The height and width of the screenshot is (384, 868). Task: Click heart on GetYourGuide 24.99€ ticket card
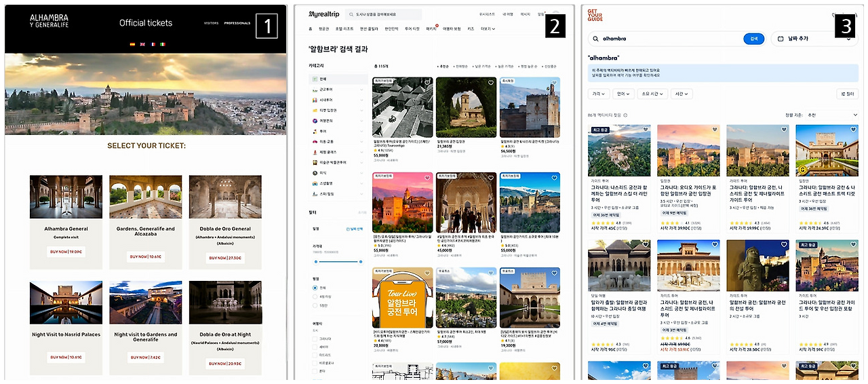pyautogui.click(x=853, y=130)
